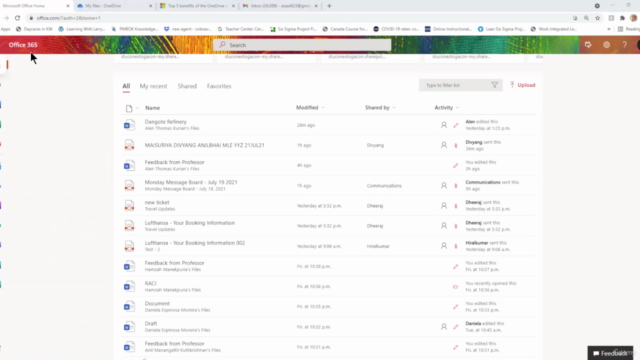Open the Dangote Refinery file name

tap(165, 122)
